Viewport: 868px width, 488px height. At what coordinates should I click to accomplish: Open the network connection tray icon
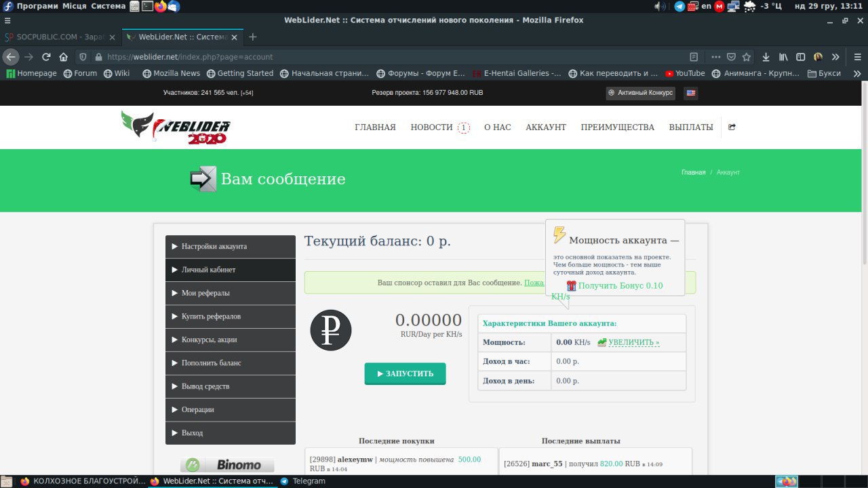733,6
